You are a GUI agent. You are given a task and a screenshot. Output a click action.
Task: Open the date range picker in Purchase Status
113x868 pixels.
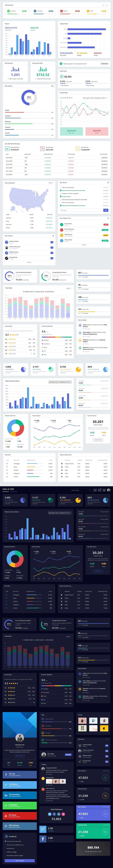coord(95,98)
